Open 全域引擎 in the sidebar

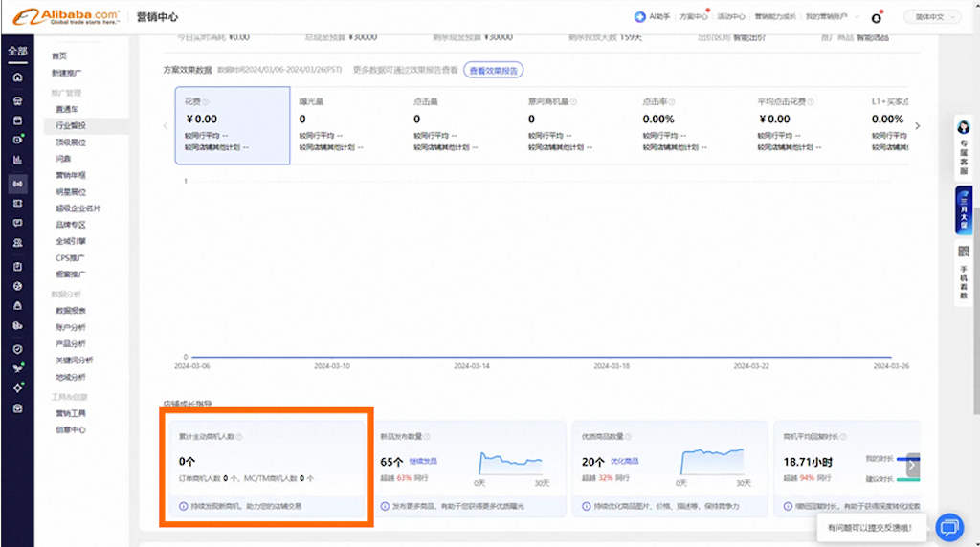pyautogui.click(x=71, y=241)
